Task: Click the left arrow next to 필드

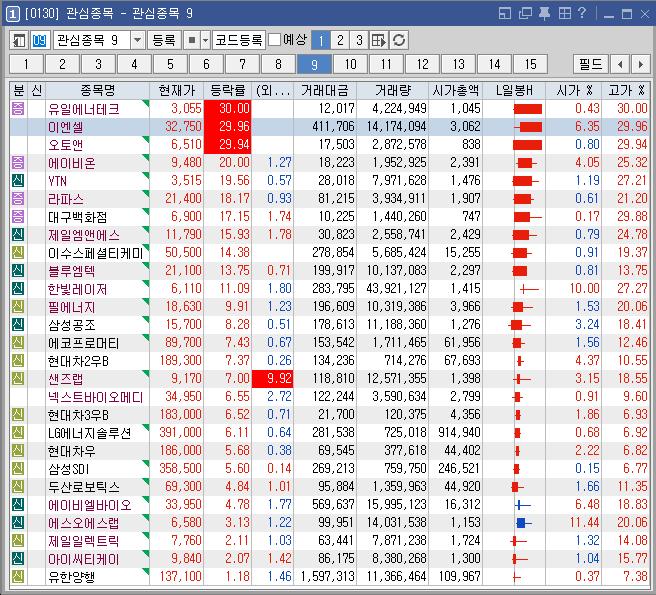Action: click(x=620, y=64)
